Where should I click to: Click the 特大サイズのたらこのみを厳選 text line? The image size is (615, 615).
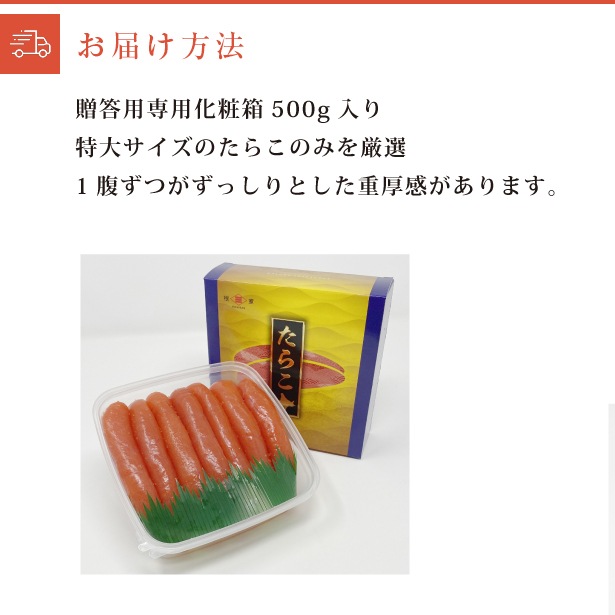pyautogui.click(x=240, y=148)
